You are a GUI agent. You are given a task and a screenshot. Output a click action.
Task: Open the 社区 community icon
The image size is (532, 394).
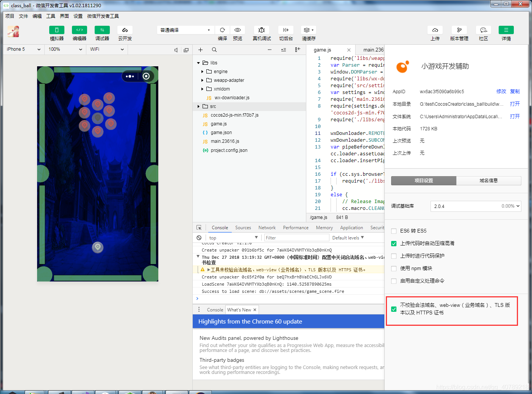click(484, 30)
